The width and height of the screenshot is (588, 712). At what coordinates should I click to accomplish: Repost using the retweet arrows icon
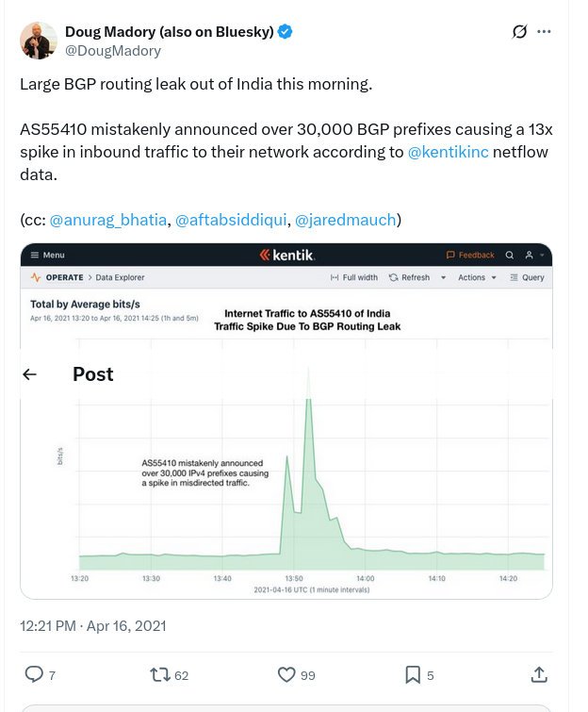click(160, 675)
